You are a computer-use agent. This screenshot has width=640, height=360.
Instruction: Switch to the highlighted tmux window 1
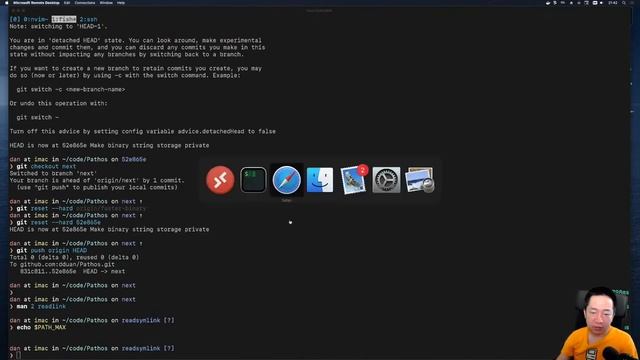tap(64, 19)
